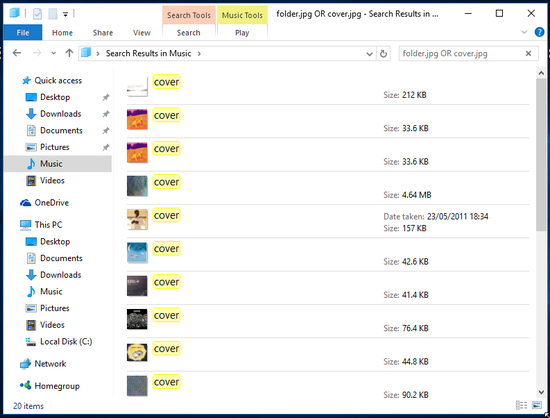Click the folder.jpg OR cover.jpg search field

pyautogui.click(x=461, y=54)
